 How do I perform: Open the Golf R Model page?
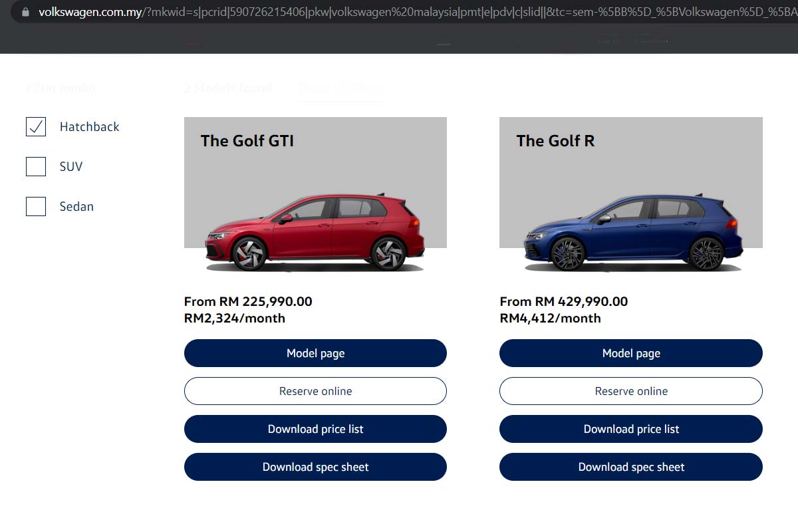630,353
